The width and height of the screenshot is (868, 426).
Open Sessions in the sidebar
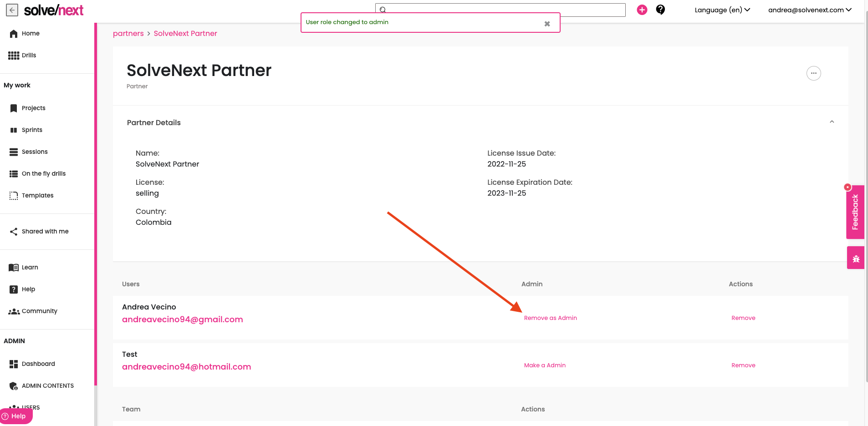(x=35, y=152)
